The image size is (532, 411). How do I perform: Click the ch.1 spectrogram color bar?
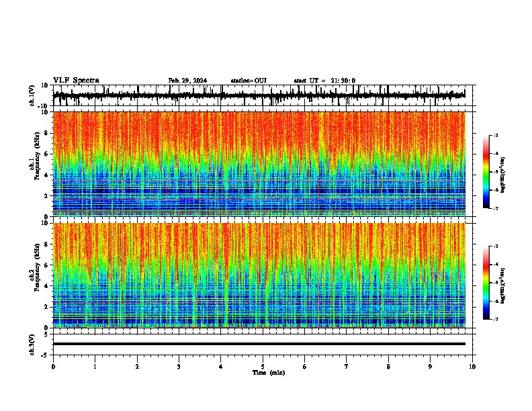[x=486, y=172]
